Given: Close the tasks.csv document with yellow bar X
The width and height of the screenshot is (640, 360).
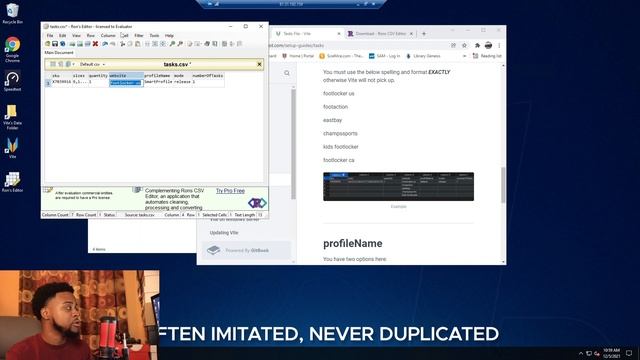Looking at the screenshot, I should (x=259, y=64).
